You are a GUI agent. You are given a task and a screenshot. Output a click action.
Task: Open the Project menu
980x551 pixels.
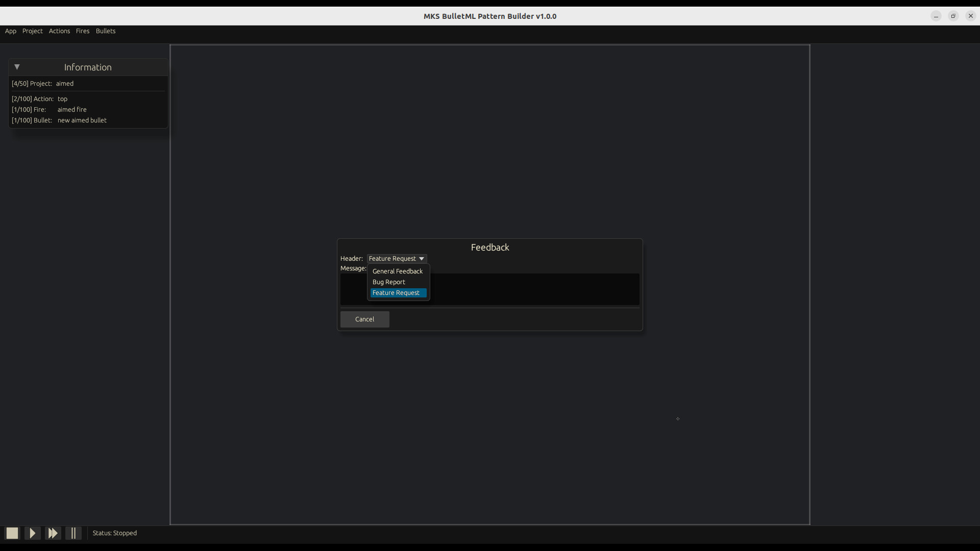click(x=33, y=31)
